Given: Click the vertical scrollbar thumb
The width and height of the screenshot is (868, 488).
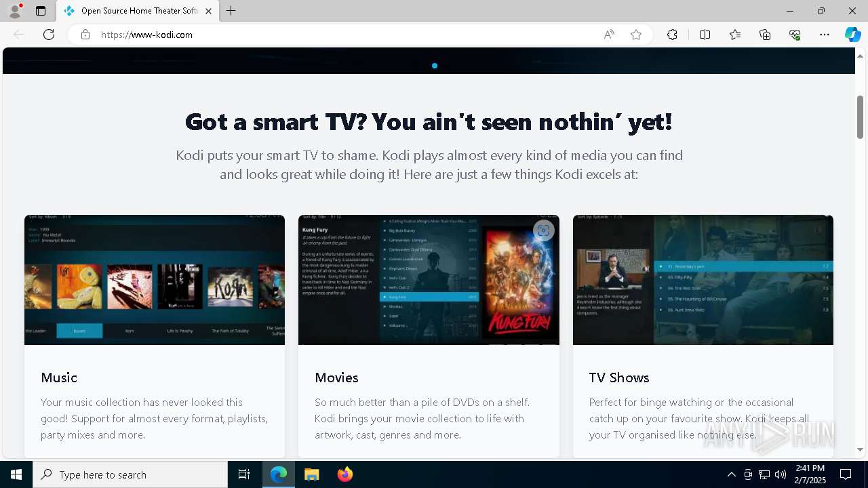Looking at the screenshot, I should coord(861,117).
